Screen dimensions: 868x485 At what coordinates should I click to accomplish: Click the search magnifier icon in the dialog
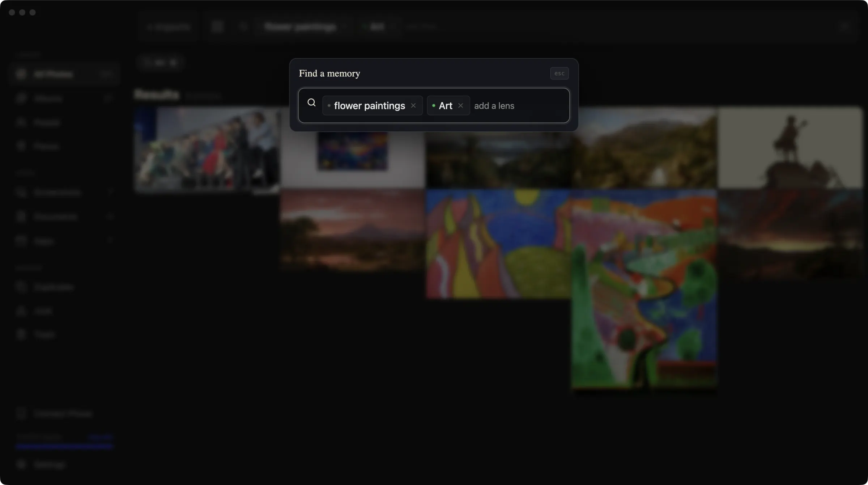point(311,103)
